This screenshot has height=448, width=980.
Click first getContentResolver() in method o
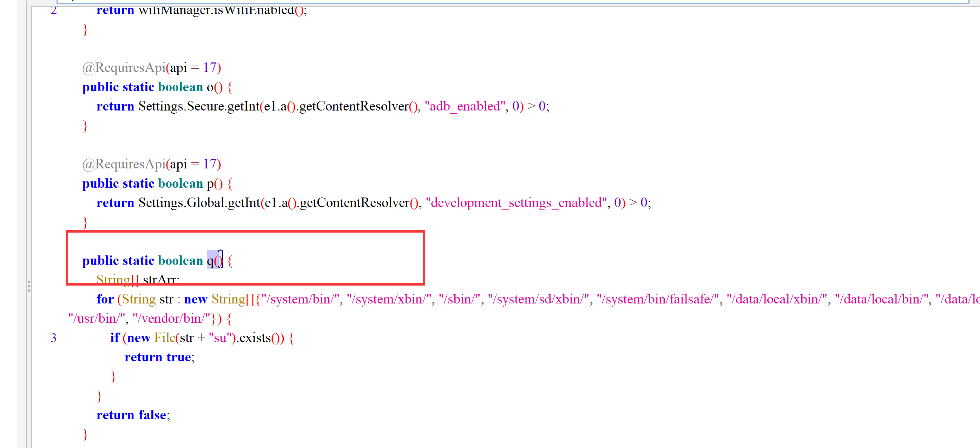(359, 106)
